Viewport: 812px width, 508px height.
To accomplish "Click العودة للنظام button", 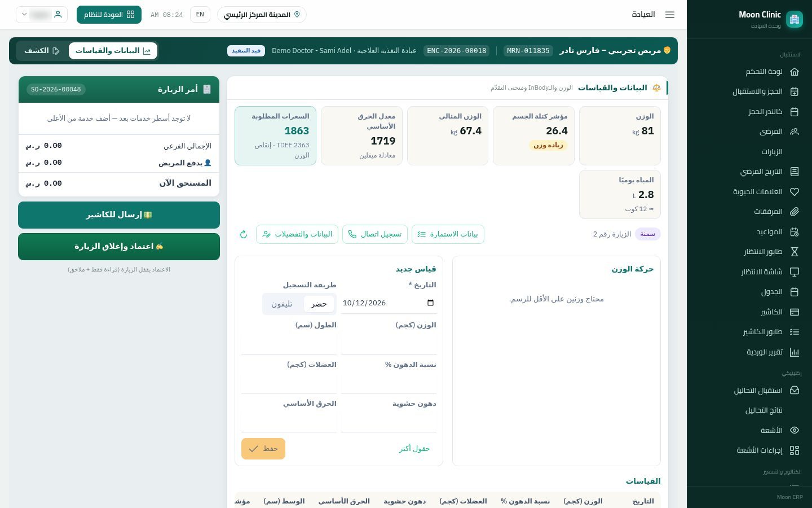I will pyautogui.click(x=109, y=15).
